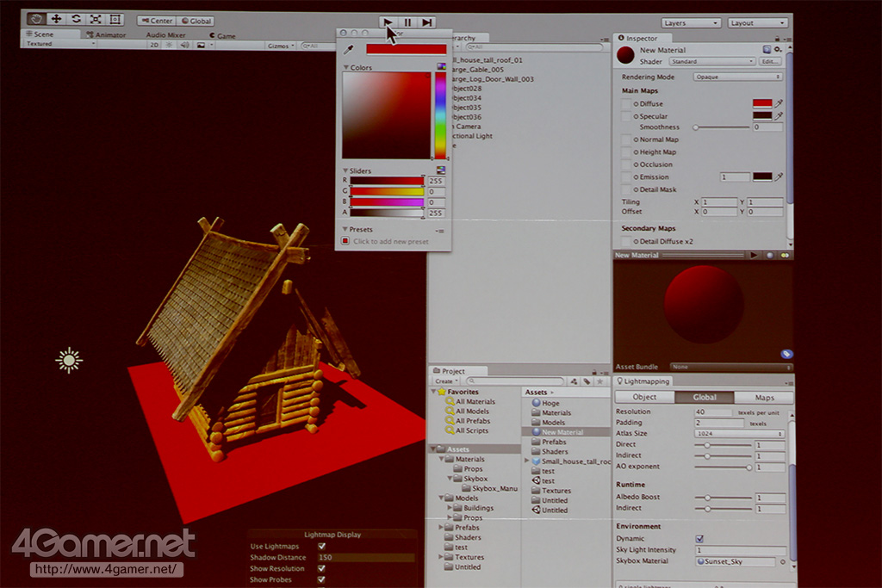Viewport: 882px width, 588px height.
Task: Select the Lightmapping panel tab
Action: [643, 381]
